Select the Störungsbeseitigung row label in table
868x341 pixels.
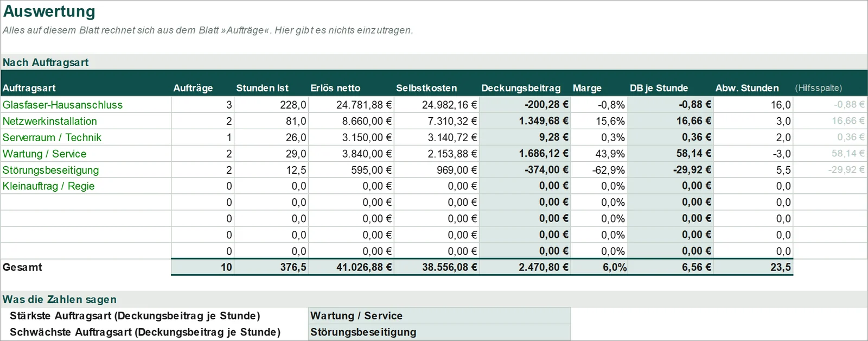pyautogui.click(x=86, y=170)
